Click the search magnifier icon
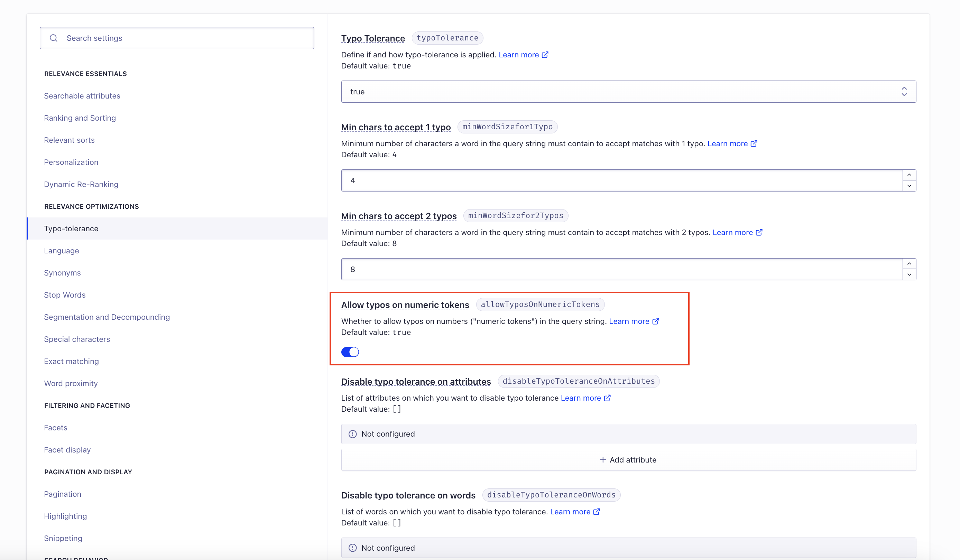The image size is (960, 560). click(x=54, y=38)
